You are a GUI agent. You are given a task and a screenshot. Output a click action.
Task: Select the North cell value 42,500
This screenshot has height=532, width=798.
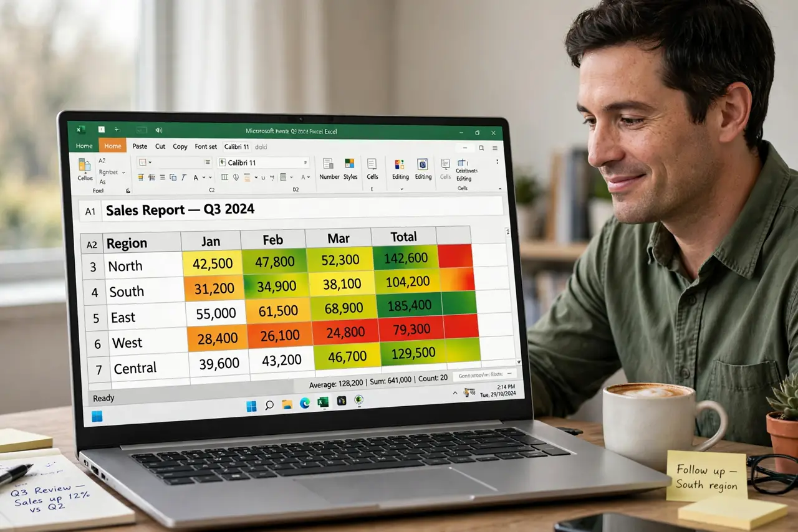pos(213,264)
